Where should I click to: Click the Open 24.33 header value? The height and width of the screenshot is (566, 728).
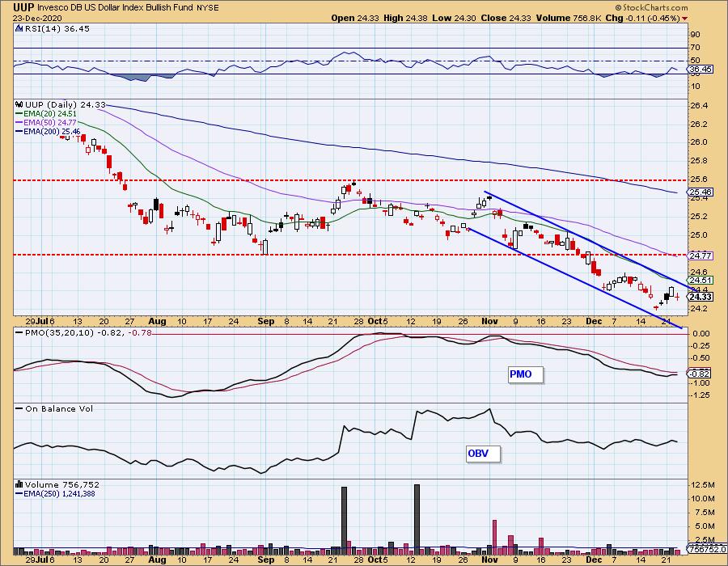pos(355,18)
